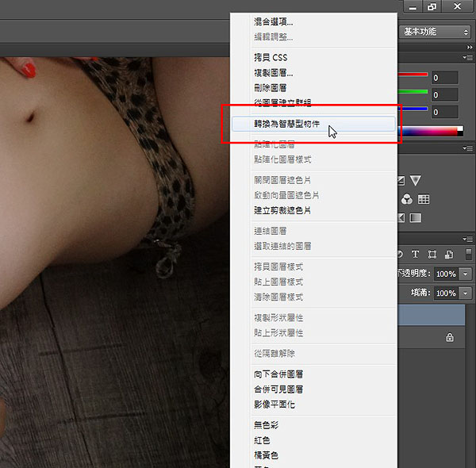Open the Color panel flyout menu
This screenshot has height=468, width=476.
coord(469,57)
